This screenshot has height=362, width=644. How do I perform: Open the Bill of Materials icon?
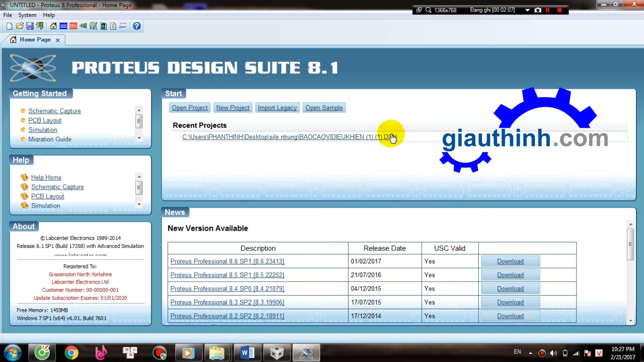[x=113, y=26]
